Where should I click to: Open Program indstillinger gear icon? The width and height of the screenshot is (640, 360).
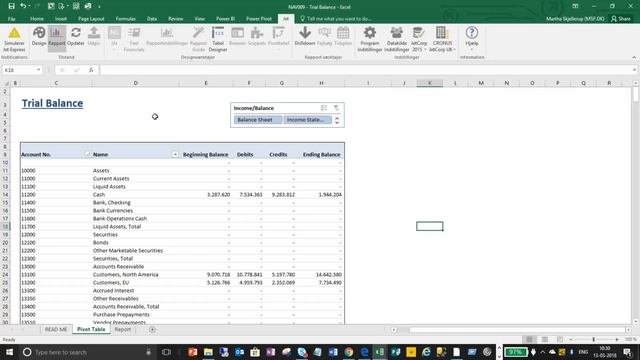(x=370, y=33)
